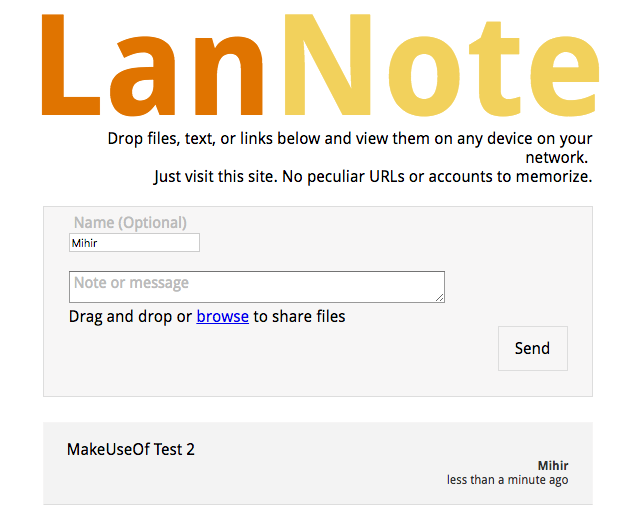Image resolution: width=640 pixels, height=510 pixels.
Task: Open the MakeUseOf Test 2 note
Action: point(131,449)
